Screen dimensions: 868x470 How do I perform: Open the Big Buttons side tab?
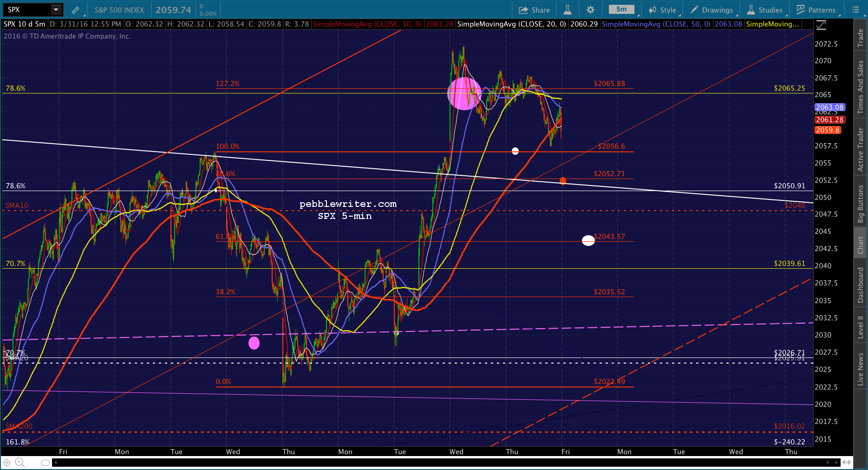(861, 204)
